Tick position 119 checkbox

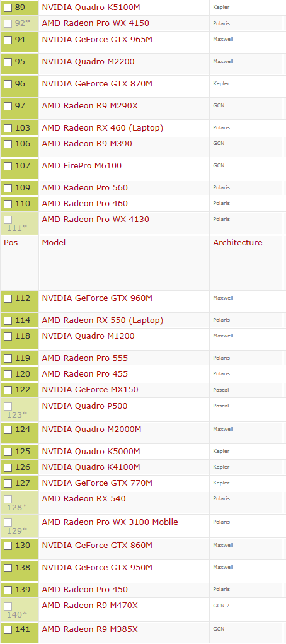point(8,358)
